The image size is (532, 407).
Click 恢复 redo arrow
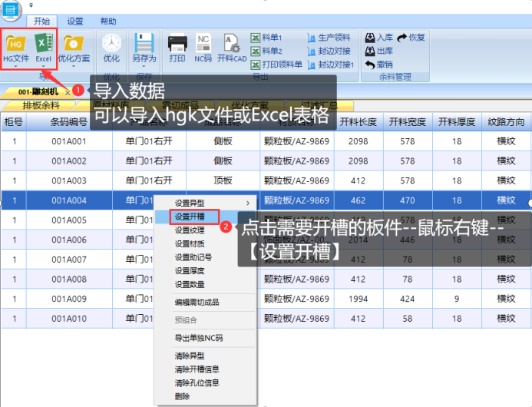[x=411, y=38]
